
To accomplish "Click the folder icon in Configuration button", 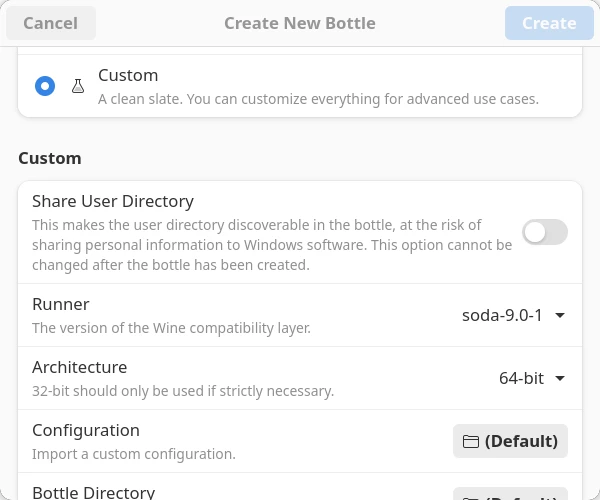I will click(x=470, y=441).
